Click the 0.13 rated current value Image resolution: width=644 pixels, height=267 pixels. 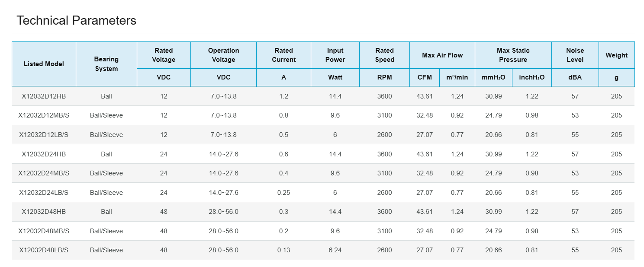[283, 250]
